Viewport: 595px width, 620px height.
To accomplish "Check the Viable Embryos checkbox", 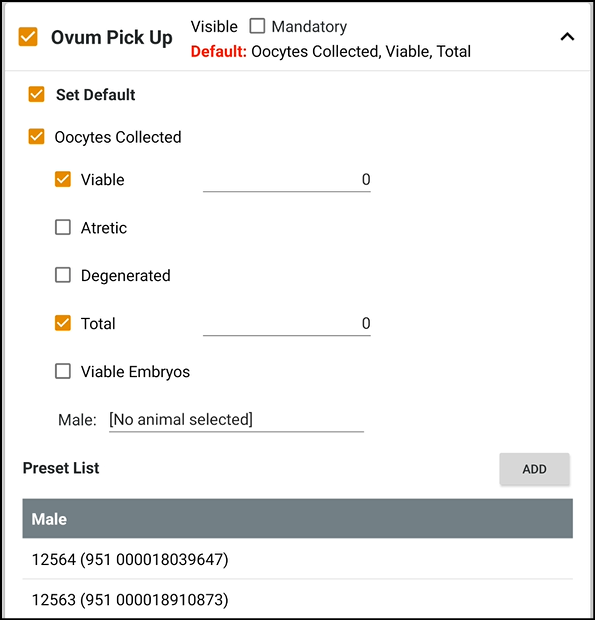I will pyautogui.click(x=63, y=371).
